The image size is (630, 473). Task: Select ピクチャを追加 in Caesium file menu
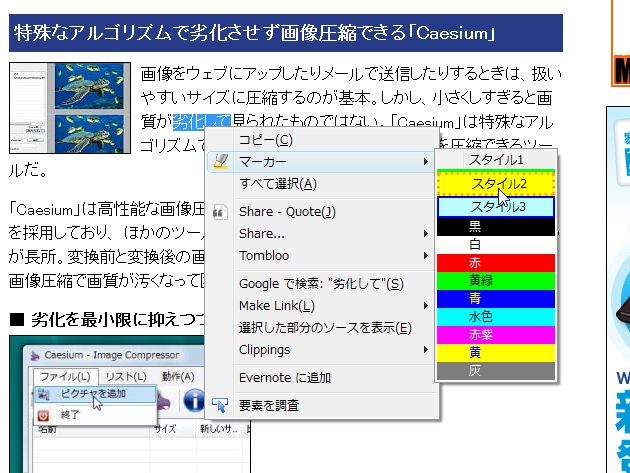coord(95,394)
